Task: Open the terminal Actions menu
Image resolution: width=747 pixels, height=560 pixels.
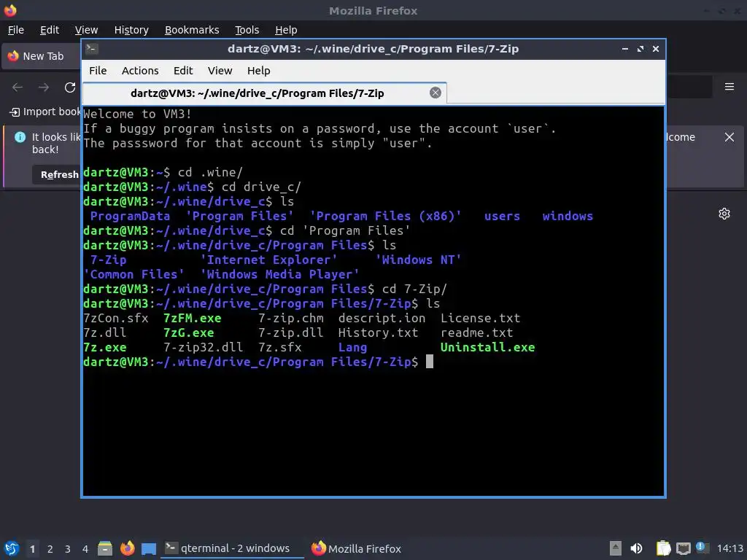Action: [140, 71]
